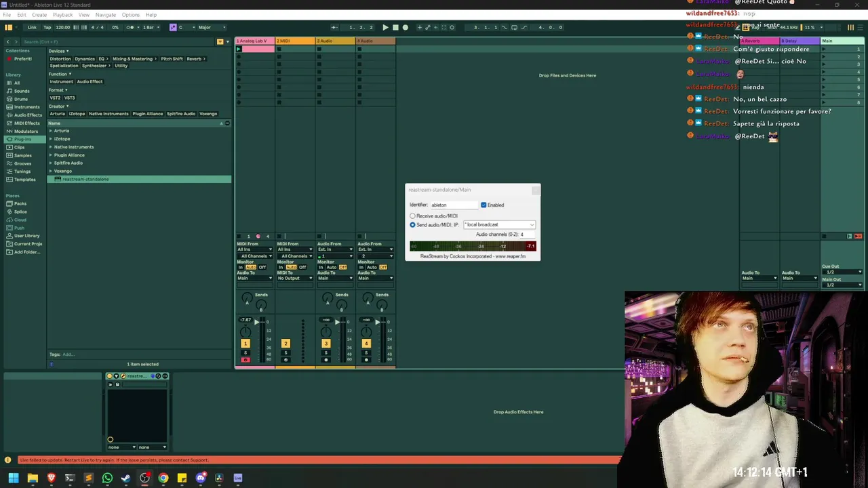Adjust track 1 Send A knob
The image size is (868, 488).
click(x=247, y=298)
